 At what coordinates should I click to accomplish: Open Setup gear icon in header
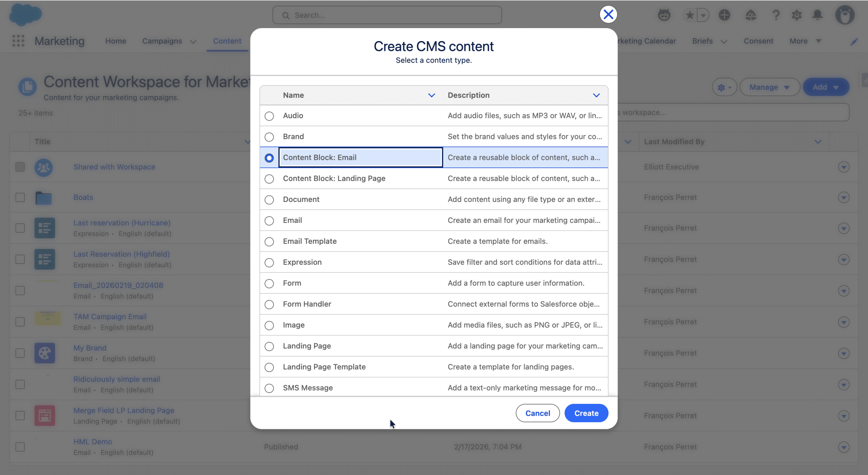click(796, 15)
